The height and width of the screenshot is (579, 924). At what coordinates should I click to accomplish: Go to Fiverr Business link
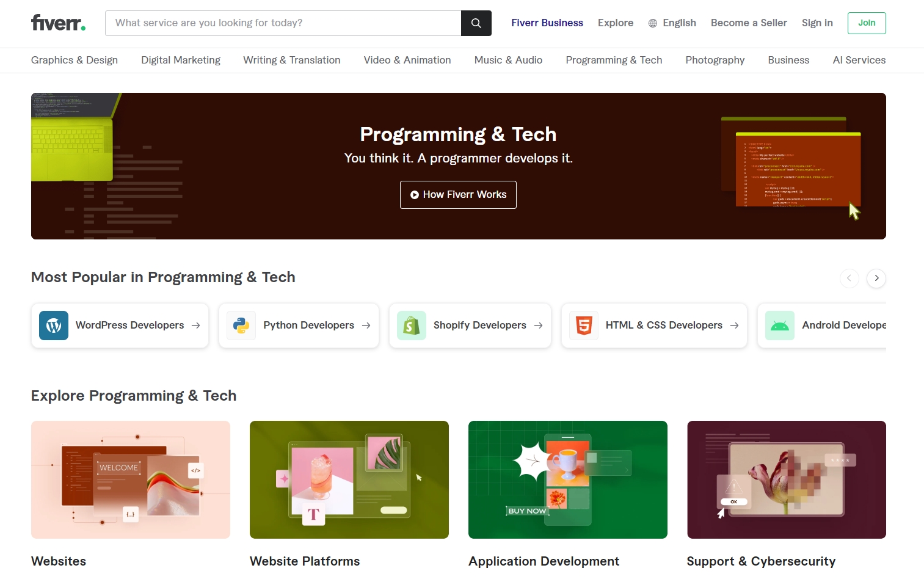pyautogui.click(x=547, y=23)
